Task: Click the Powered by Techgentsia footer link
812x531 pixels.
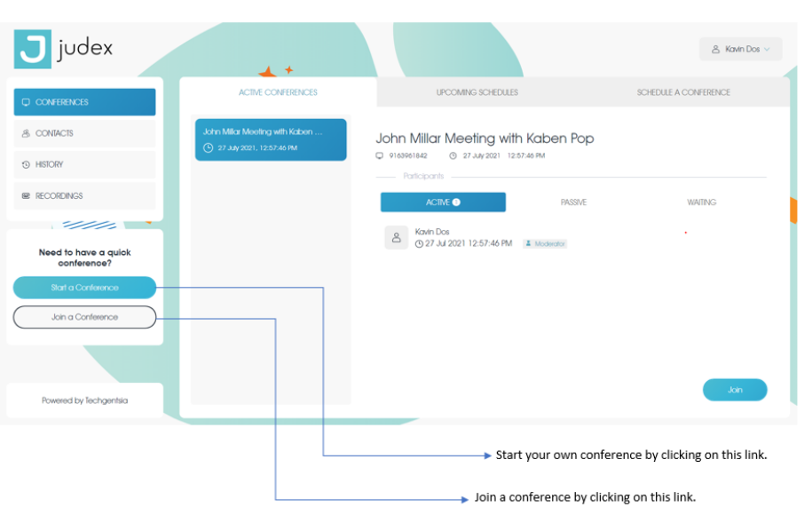Action: (x=84, y=400)
